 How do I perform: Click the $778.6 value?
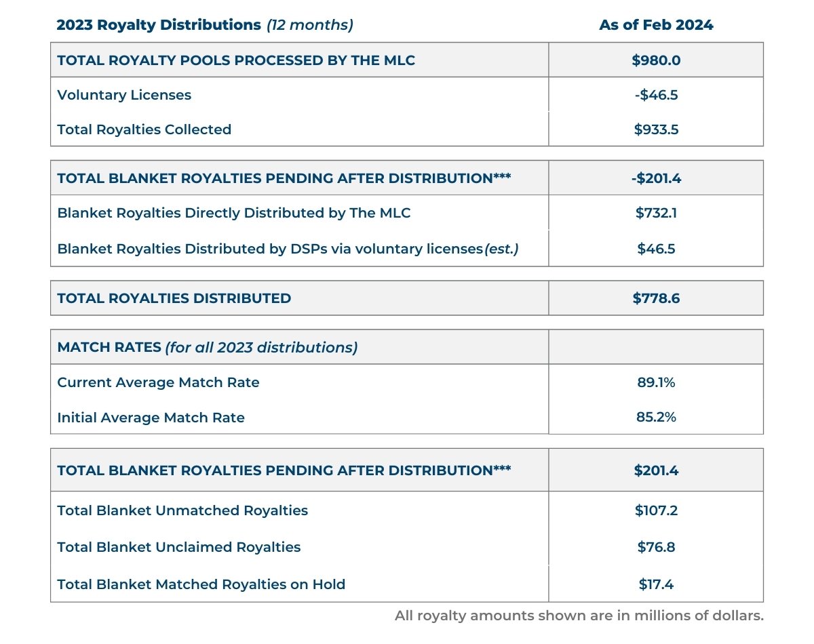[x=655, y=297]
